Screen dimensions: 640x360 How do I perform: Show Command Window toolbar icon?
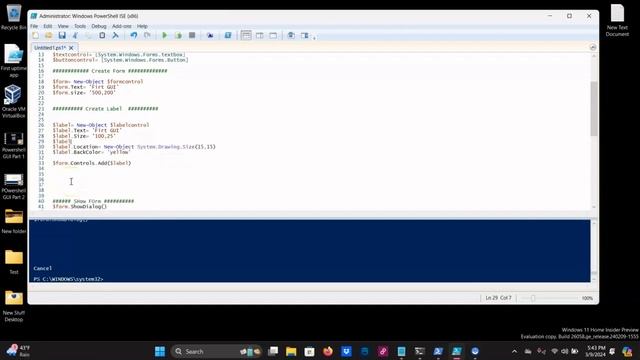coord(291,36)
